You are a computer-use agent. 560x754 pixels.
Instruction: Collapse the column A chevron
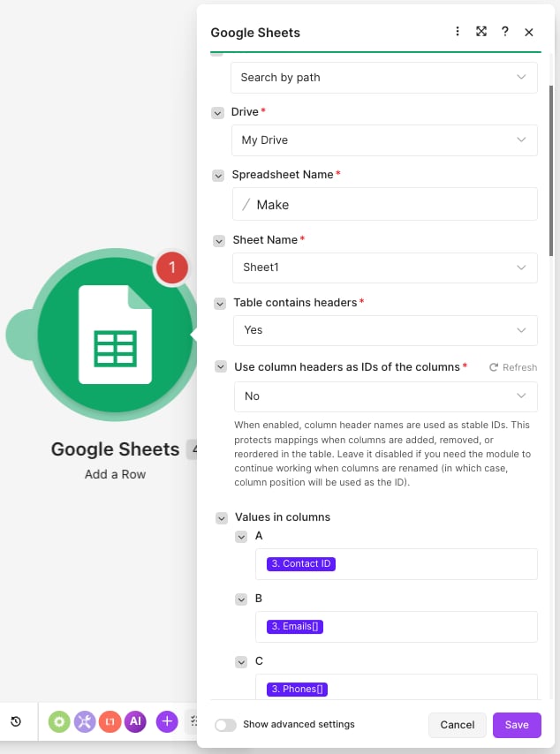click(241, 537)
